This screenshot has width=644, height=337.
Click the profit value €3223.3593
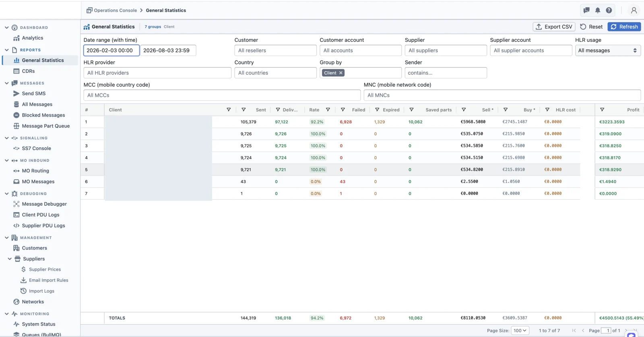612,122
